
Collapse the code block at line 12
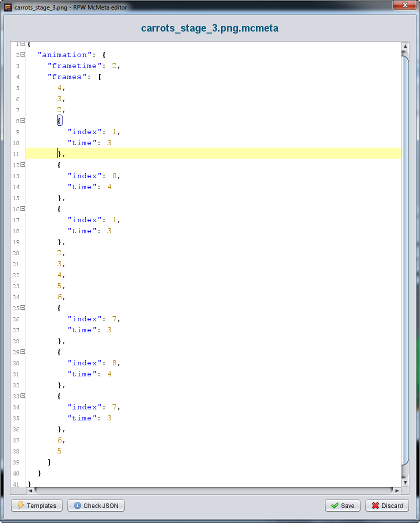tap(23, 165)
